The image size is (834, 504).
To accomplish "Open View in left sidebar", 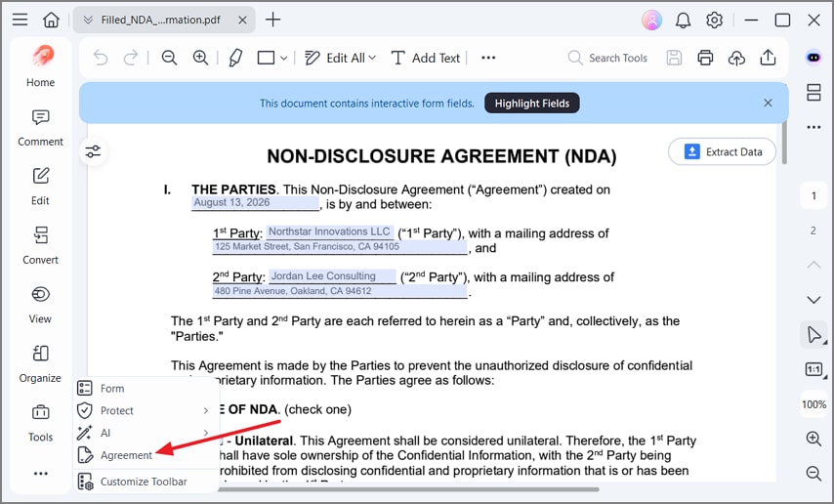I will pyautogui.click(x=40, y=305).
